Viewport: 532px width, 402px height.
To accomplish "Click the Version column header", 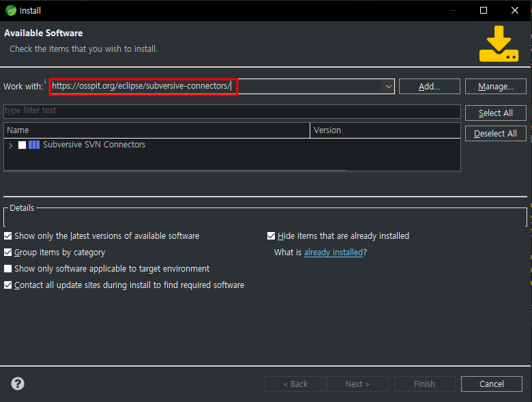I will coord(385,130).
